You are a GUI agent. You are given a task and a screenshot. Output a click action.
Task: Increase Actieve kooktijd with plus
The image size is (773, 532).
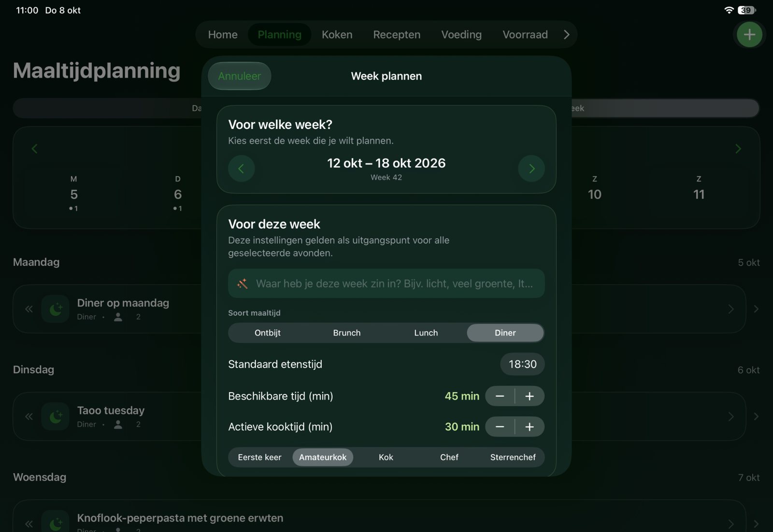point(530,427)
